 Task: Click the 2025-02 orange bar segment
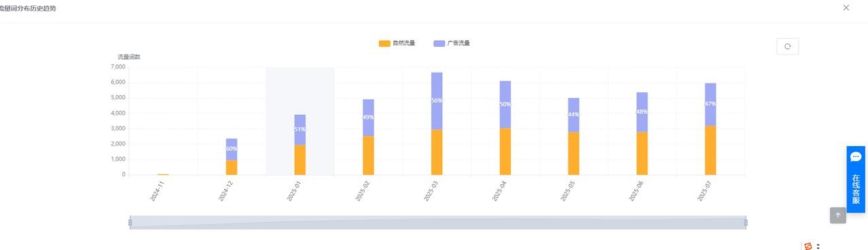(368, 156)
